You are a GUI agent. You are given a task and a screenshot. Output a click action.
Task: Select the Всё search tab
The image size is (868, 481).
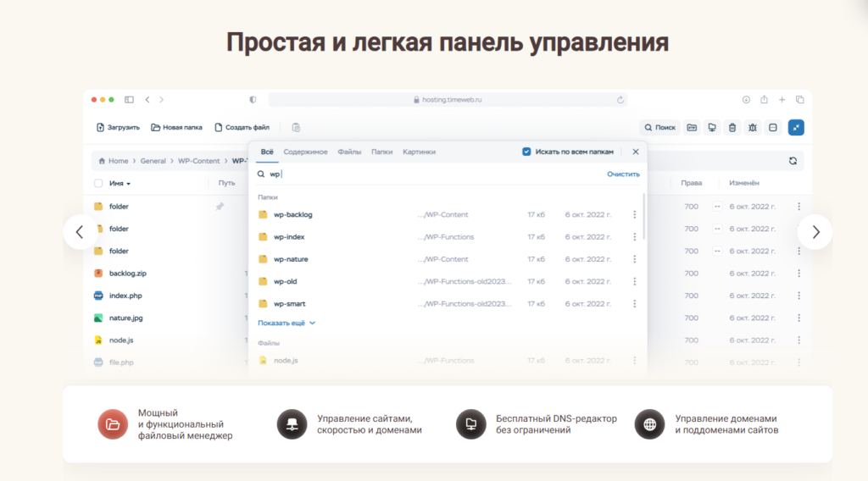tap(267, 152)
